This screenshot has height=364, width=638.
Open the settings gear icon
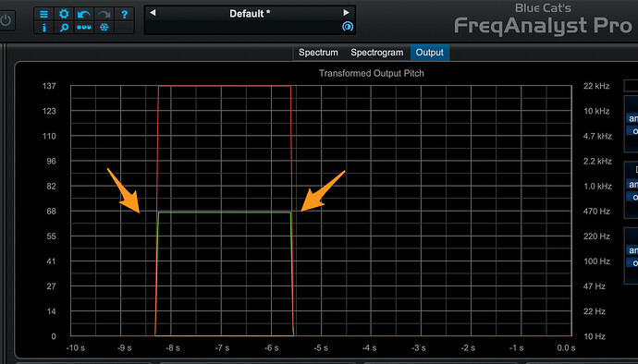pos(64,14)
